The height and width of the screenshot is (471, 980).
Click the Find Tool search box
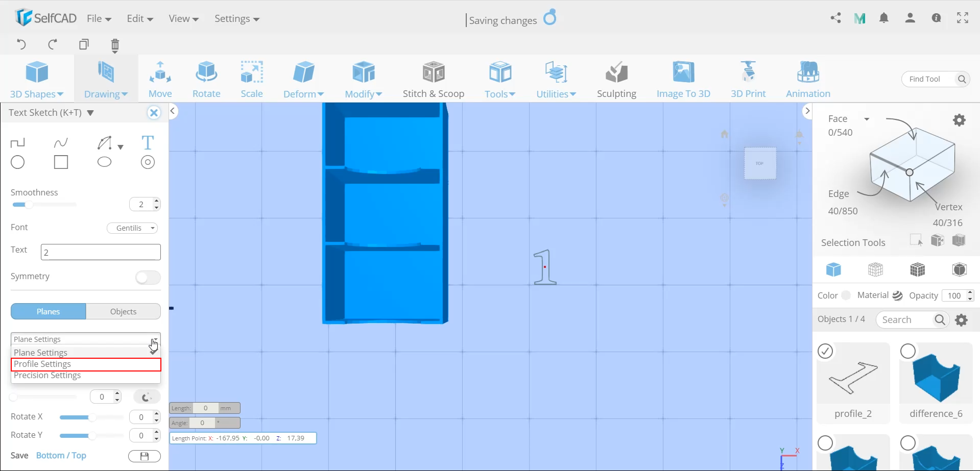coord(936,79)
